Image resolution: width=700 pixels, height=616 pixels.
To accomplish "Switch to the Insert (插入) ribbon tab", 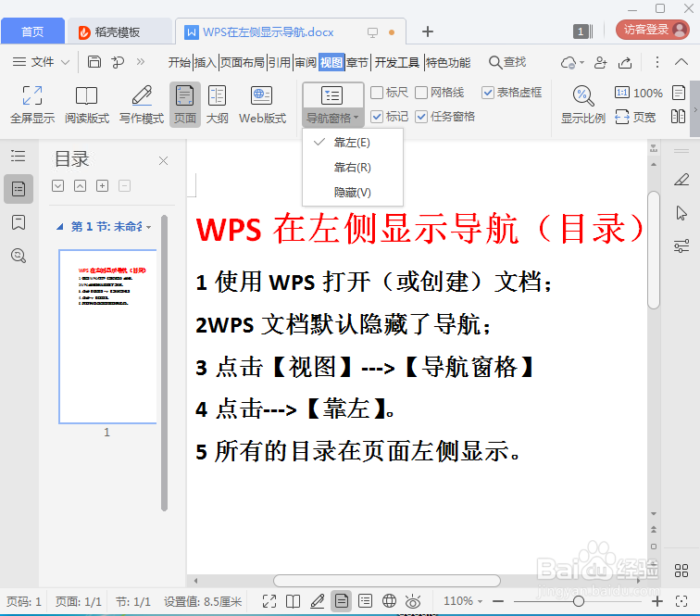I will (x=206, y=63).
